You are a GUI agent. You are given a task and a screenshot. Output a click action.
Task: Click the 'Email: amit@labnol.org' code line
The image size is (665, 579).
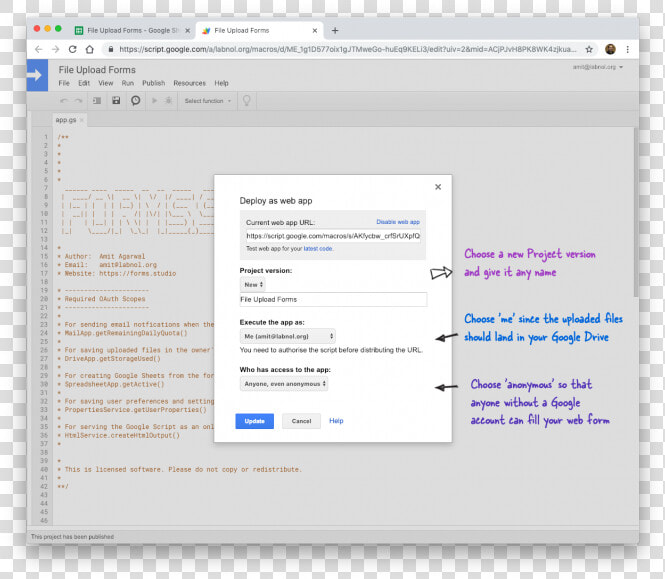tap(107, 265)
